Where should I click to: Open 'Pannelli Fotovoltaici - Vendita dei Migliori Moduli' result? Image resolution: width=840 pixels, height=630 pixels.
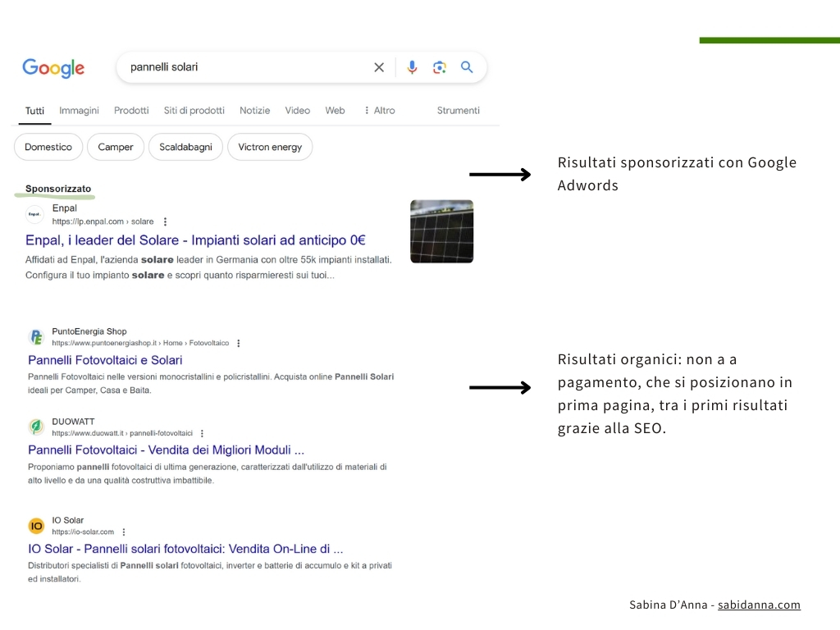coord(166,450)
